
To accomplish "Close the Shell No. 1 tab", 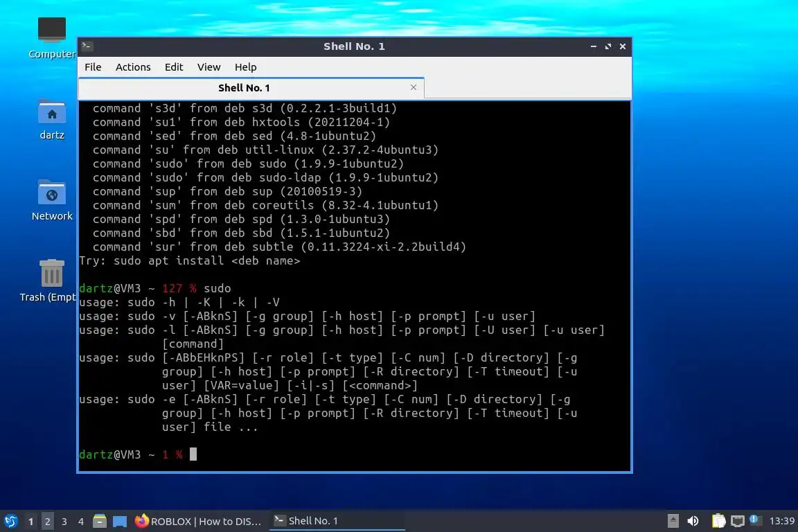I will tap(414, 87).
